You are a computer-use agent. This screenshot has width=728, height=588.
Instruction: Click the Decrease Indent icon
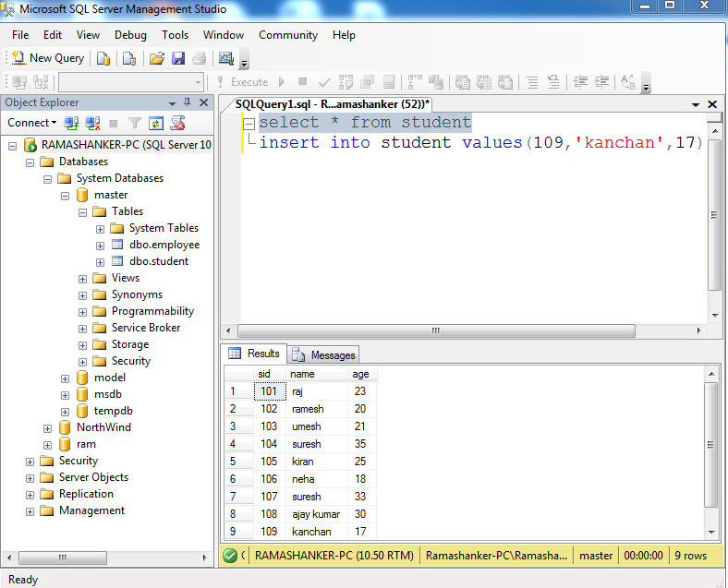click(580, 82)
